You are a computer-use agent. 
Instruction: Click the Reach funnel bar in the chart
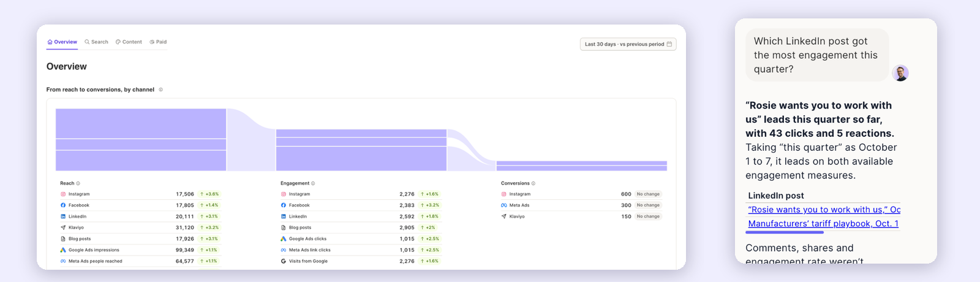(x=141, y=140)
